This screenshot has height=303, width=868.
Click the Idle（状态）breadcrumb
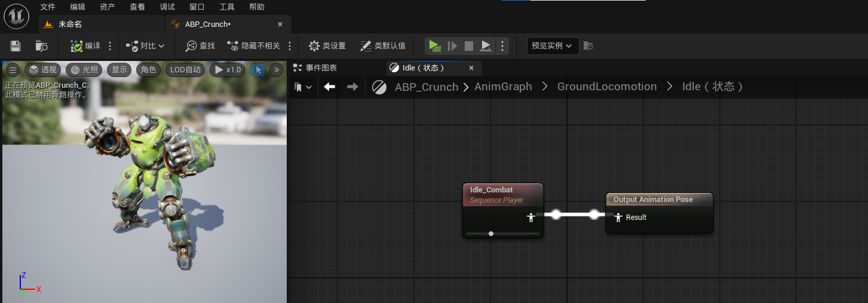713,87
